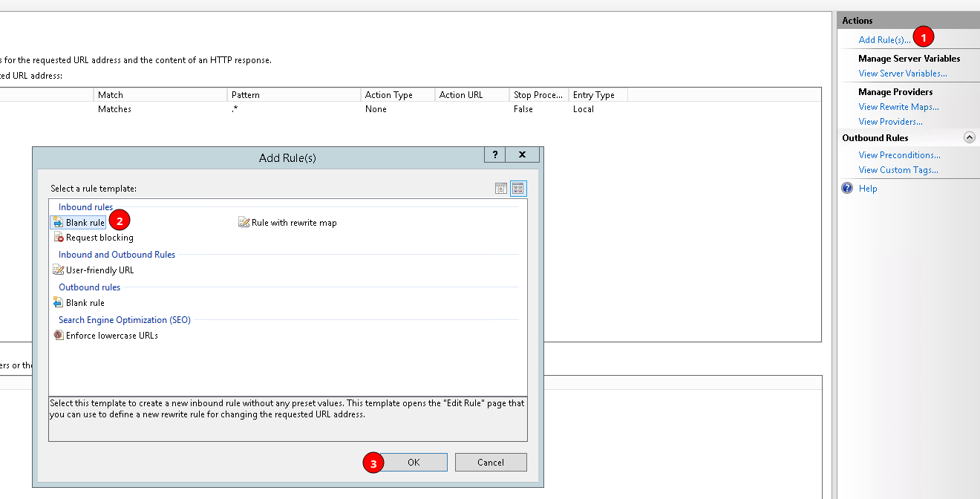Viewport: 980px width, 499px height.
Task: Collapse the Outbound Rules section
Action: pos(970,137)
